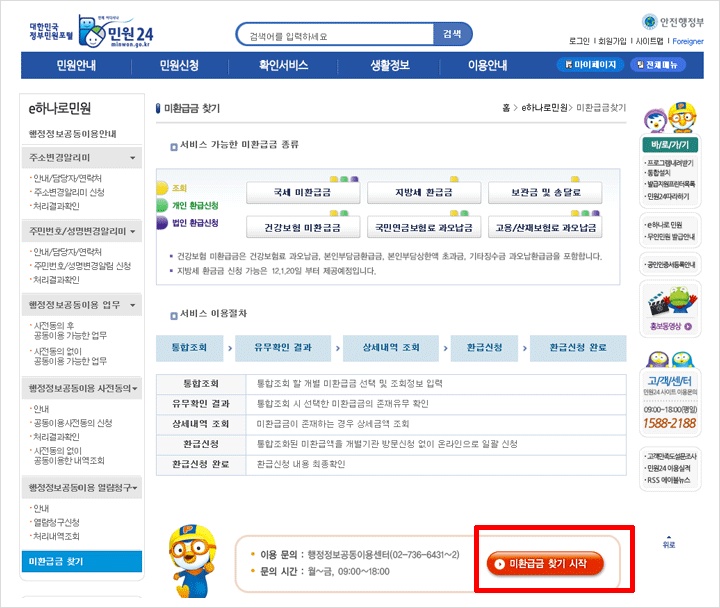Open the 전체메뉴 button
Screen dimensions: 720x608
point(658,65)
